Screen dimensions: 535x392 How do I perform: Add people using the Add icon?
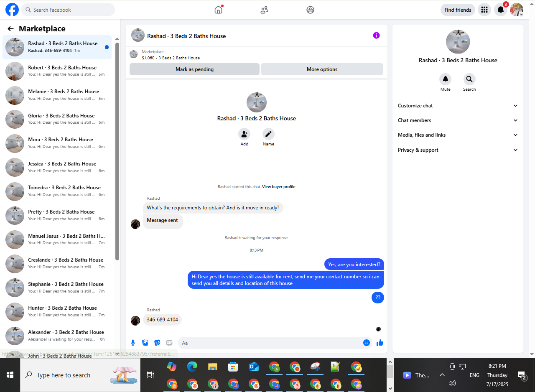point(245,134)
